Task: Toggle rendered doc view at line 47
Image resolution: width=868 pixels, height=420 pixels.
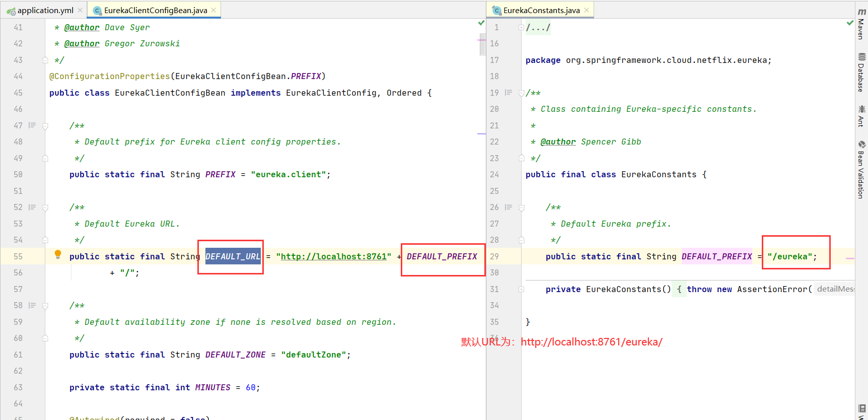Action: click(32, 125)
